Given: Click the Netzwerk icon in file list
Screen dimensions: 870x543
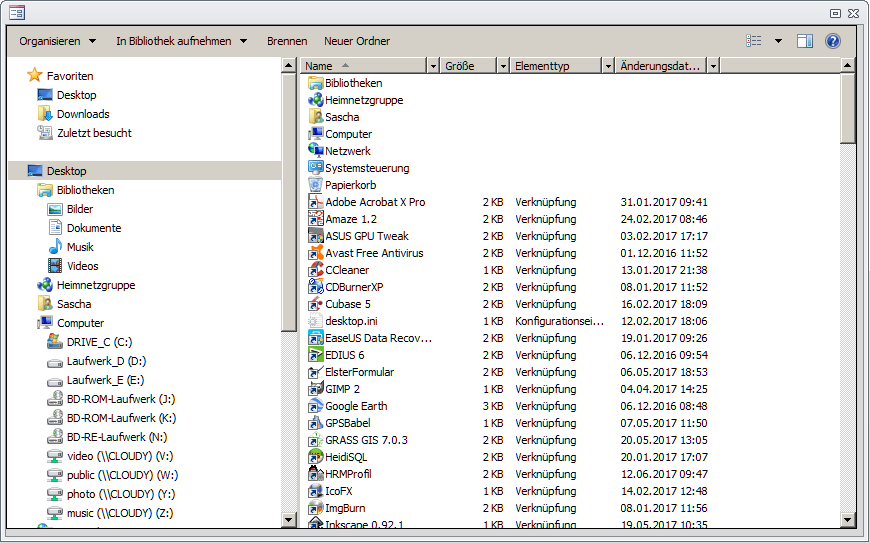Looking at the screenshot, I should click(x=316, y=151).
